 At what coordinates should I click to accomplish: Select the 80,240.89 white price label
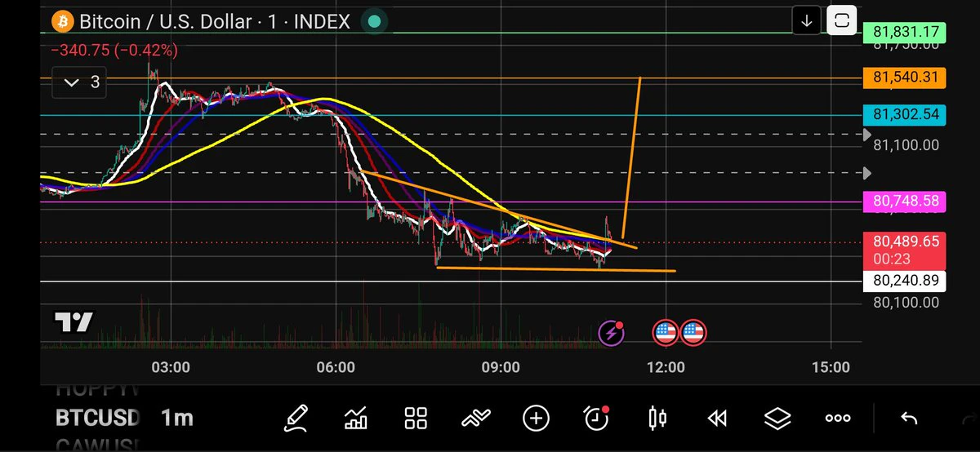click(904, 281)
